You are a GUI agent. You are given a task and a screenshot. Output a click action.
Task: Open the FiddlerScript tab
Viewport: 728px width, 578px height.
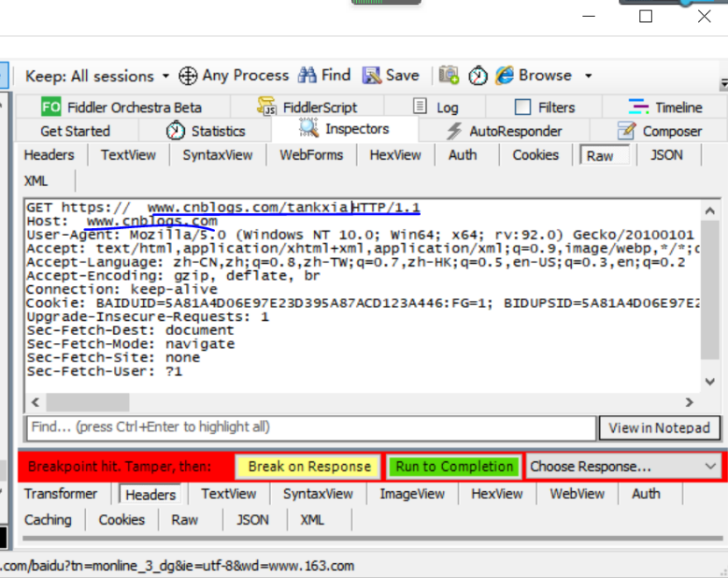click(x=307, y=107)
